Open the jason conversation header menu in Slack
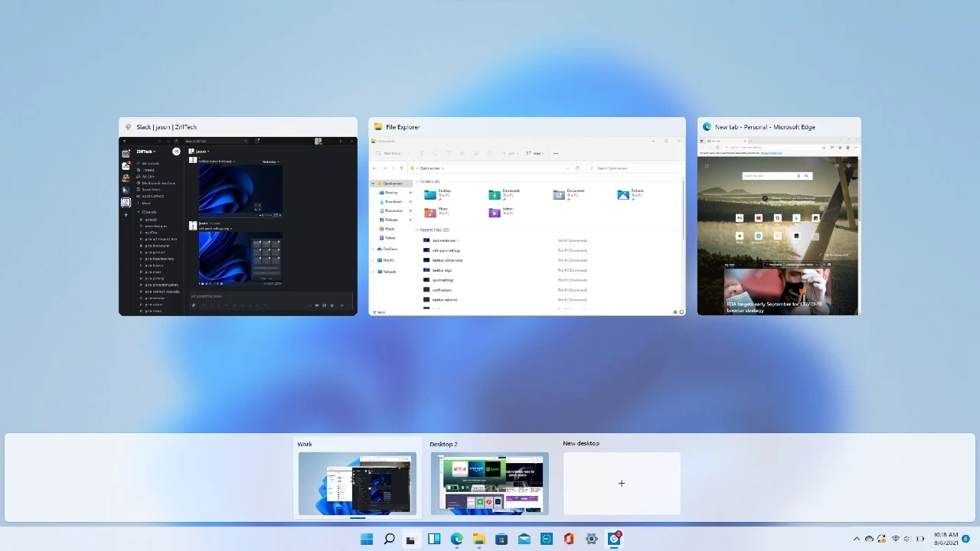This screenshot has width=980, height=551. pyautogui.click(x=206, y=152)
